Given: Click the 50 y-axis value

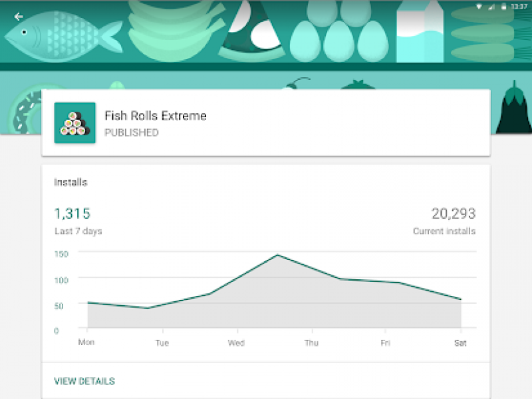Looking at the screenshot, I should point(59,306).
